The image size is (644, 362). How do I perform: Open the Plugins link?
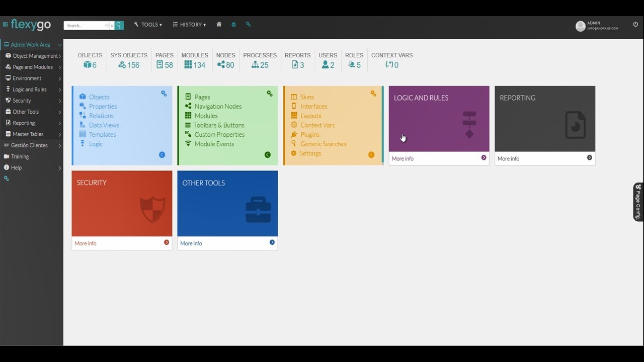click(310, 135)
